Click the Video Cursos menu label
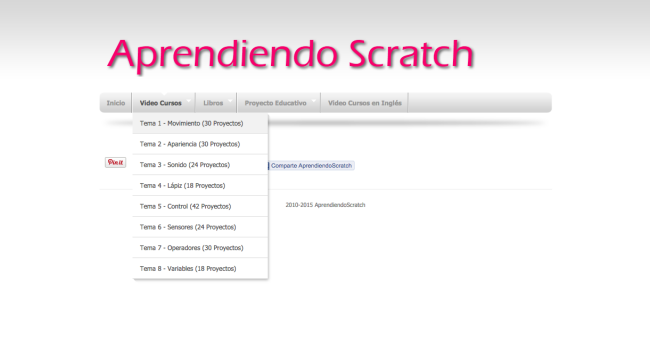Screen dimensions: 650x364 (x=160, y=103)
